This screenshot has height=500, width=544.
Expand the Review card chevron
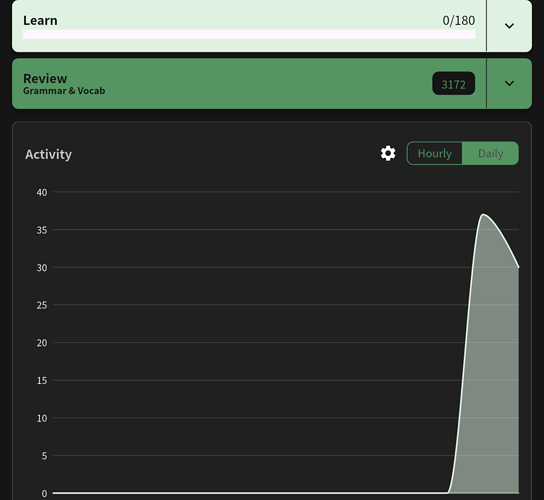(x=509, y=84)
